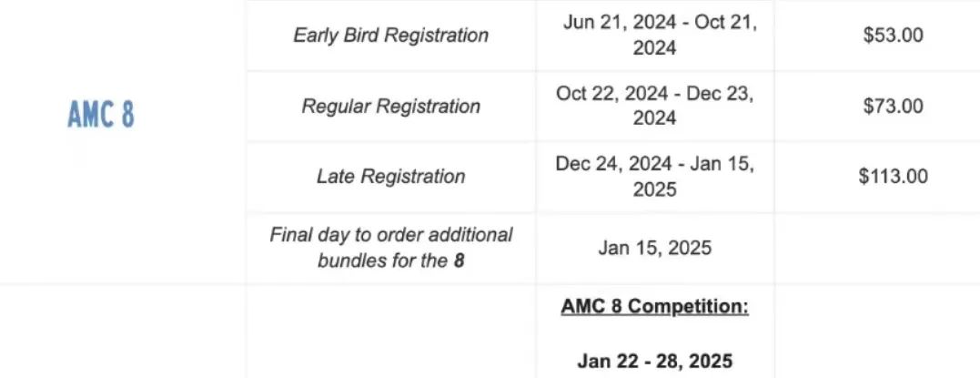Select the $113.00 late fee
Image resolution: width=980 pixels, height=378 pixels.
(893, 177)
